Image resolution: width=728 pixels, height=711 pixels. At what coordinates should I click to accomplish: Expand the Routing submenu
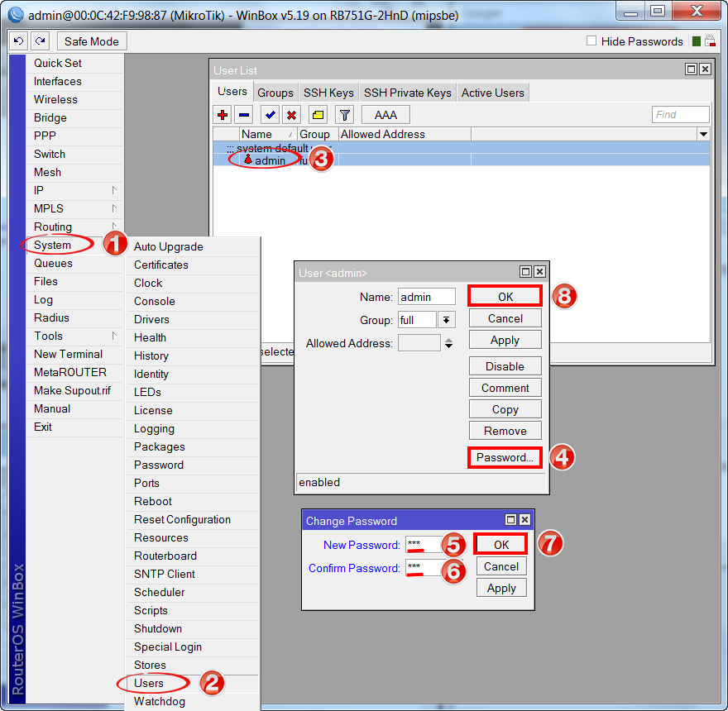pyautogui.click(x=114, y=227)
